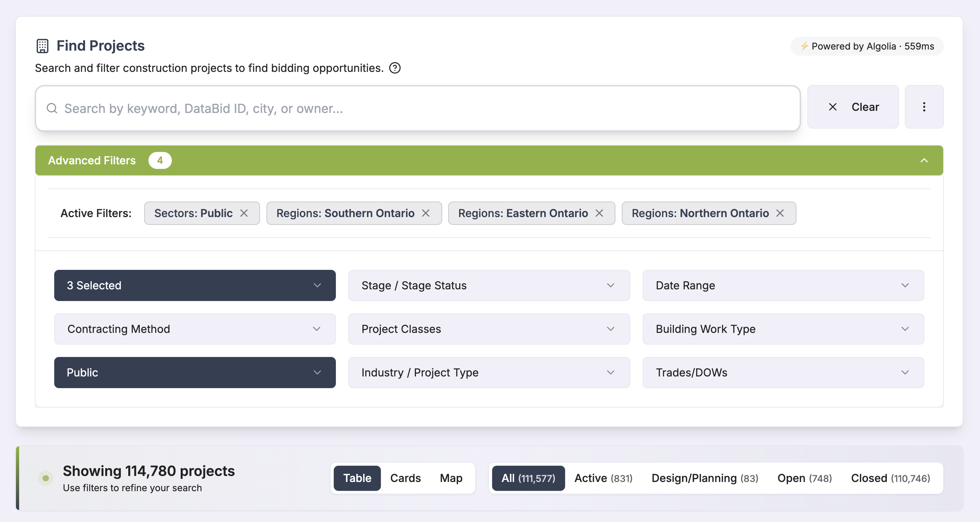This screenshot has width=980, height=522.
Task: Remove the Northern Ontario region filter
Action: pyautogui.click(x=780, y=213)
